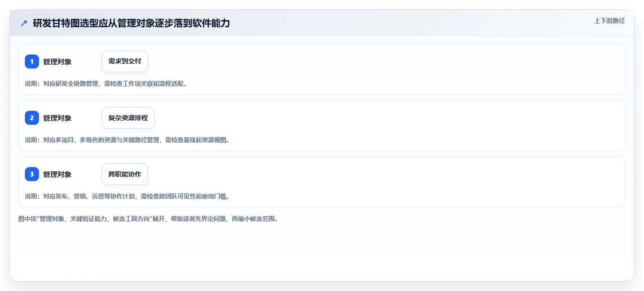The height and width of the screenshot is (291, 644).
Task: Click the 复杂资源排程 tag
Action: [128, 118]
